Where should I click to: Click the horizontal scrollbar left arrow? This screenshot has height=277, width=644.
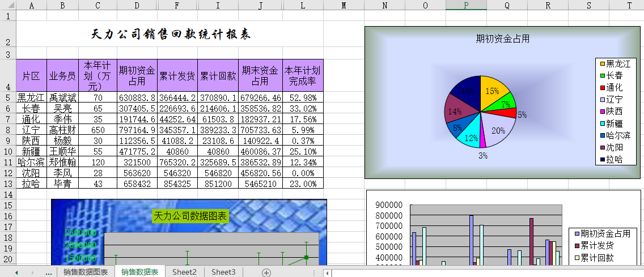point(327,273)
